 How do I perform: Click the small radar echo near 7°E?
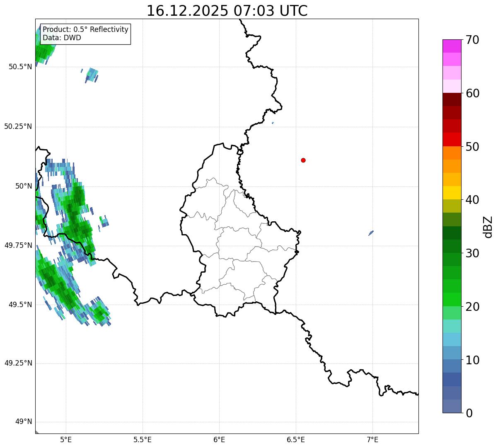pos(371,233)
